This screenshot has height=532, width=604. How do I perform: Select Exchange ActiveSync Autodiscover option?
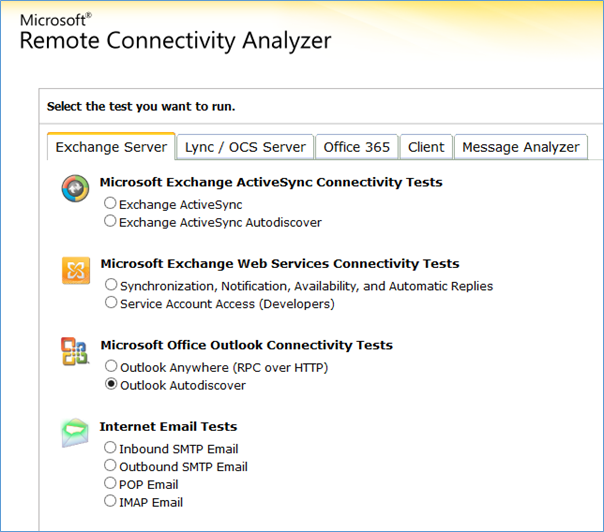pyautogui.click(x=110, y=221)
